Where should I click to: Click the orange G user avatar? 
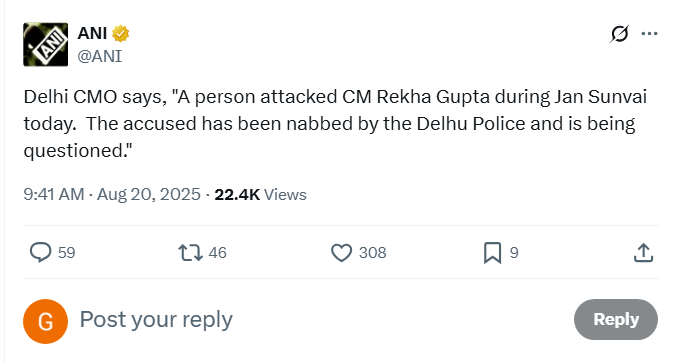(45, 321)
